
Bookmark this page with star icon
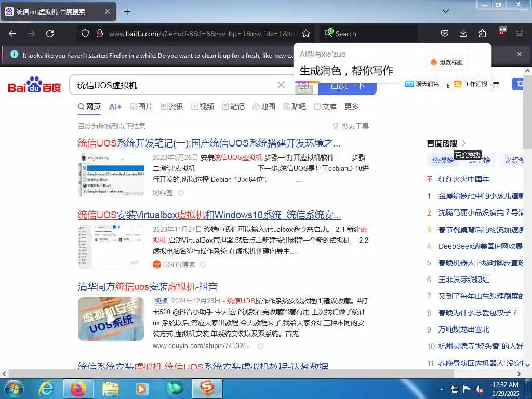[x=306, y=33]
